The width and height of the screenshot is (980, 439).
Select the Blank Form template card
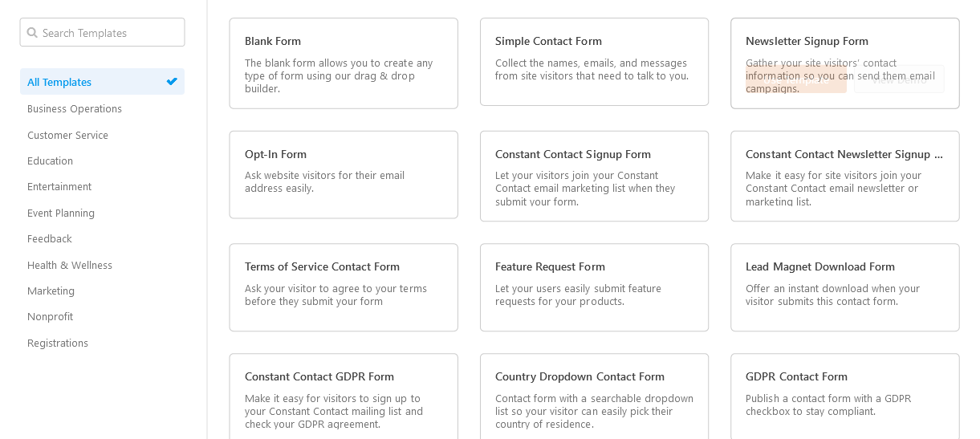click(344, 63)
